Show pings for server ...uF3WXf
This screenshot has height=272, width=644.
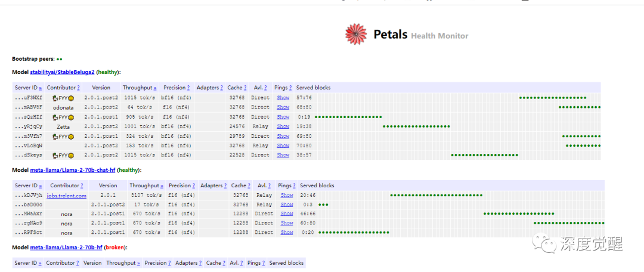(x=283, y=98)
